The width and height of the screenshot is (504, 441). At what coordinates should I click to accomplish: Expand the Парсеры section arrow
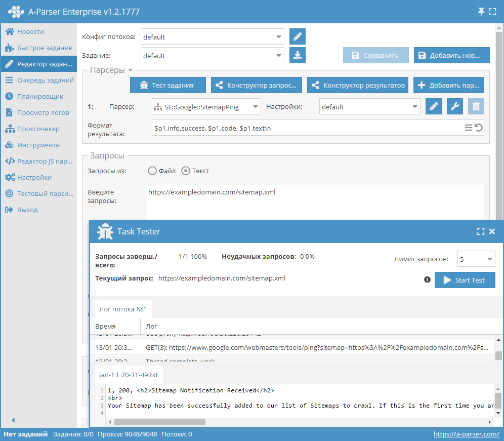pos(131,70)
